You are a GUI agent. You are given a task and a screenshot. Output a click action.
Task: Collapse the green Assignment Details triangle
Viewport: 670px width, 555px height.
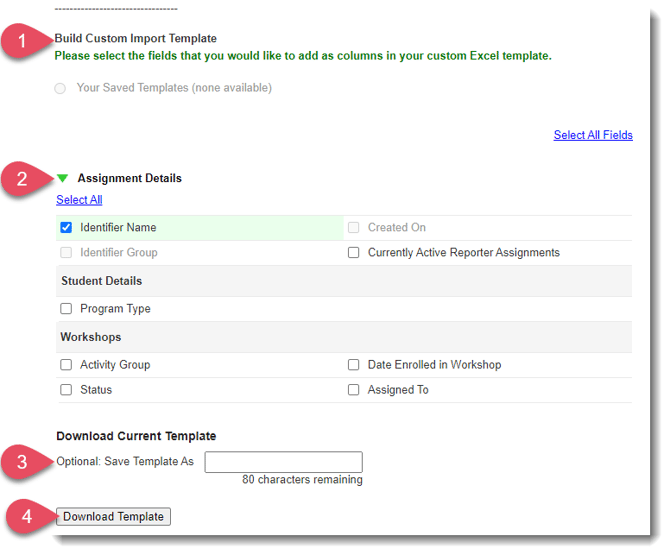(63, 178)
